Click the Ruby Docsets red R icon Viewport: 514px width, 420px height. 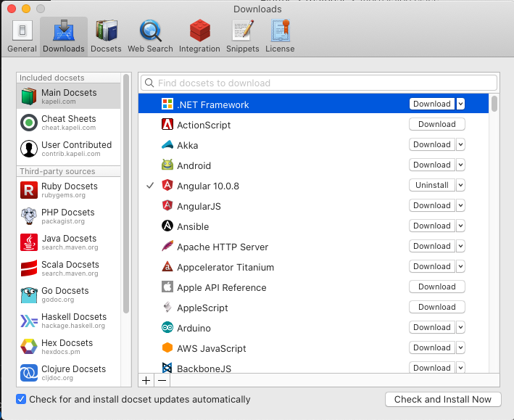pos(29,190)
